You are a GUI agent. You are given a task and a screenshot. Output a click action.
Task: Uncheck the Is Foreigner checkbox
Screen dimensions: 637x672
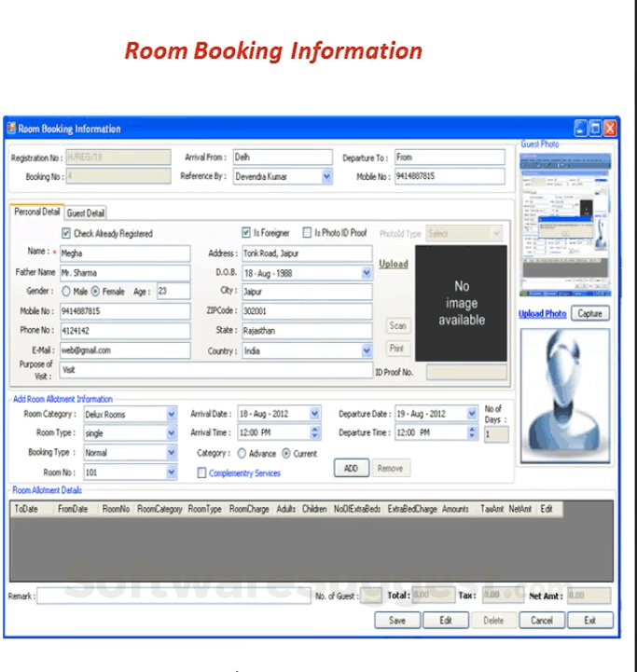(246, 232)
